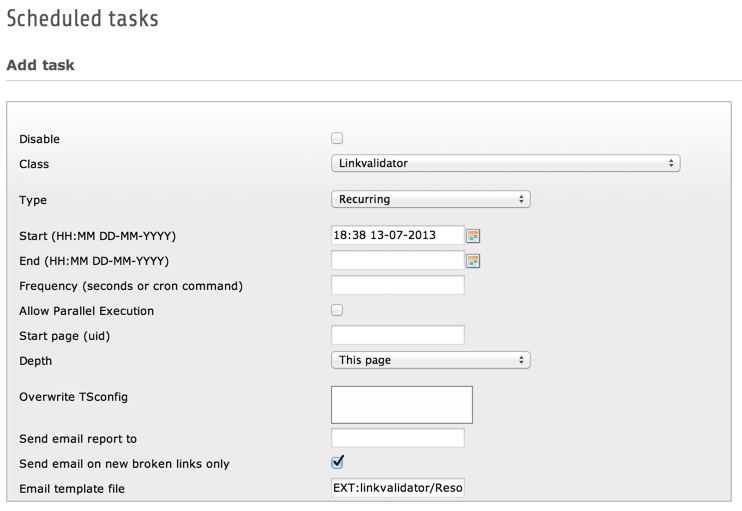Viewport: 742px width, 511px height.
Task: Select the Start page uid field
Action: click(397, 335)
